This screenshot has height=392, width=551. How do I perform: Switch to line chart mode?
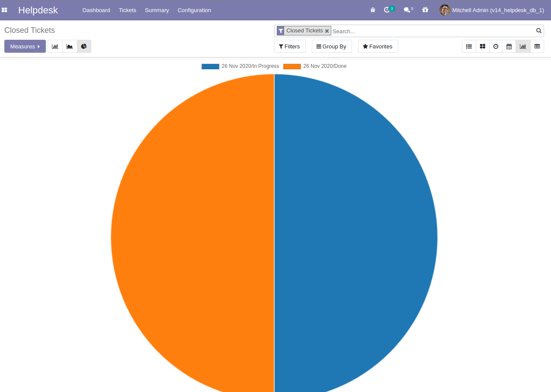point(70,46)
